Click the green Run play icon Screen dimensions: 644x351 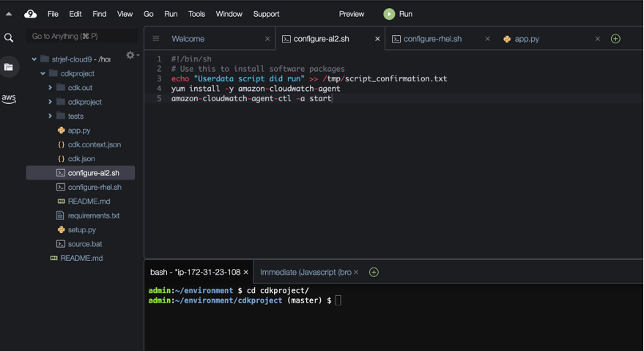click(389, 14)
